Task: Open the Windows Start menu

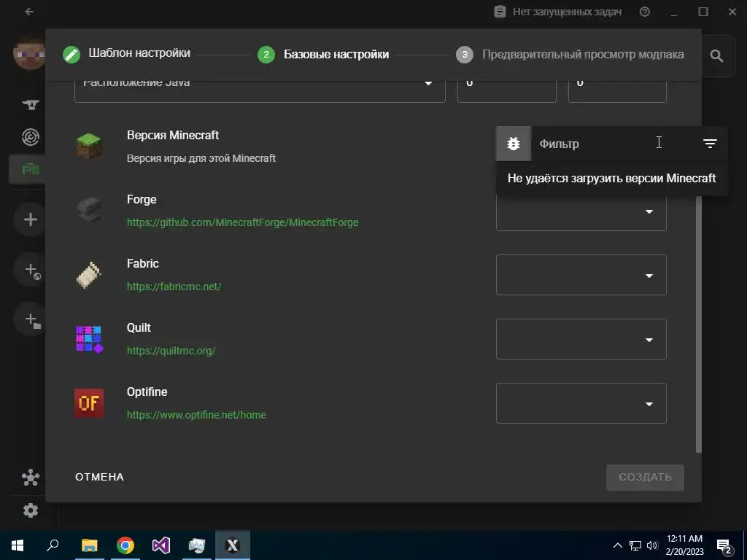Action: (x=18, y=545)
